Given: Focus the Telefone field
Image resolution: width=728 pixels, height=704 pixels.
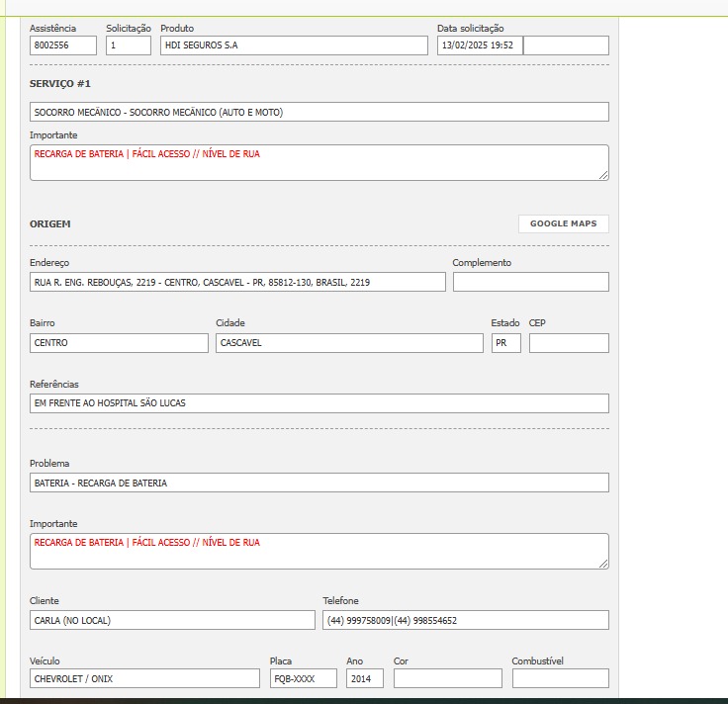Looking at the screenshot, I should (465, 620).
